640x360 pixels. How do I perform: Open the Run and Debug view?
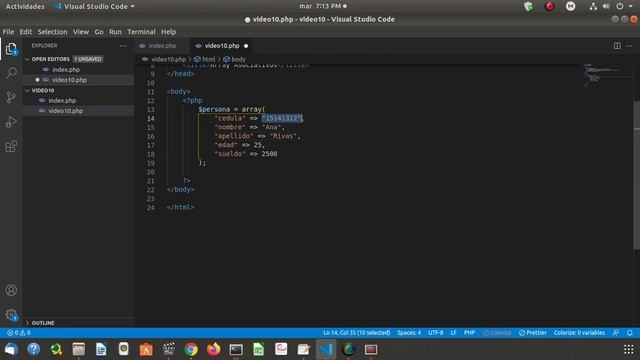[x=11, y=122]
